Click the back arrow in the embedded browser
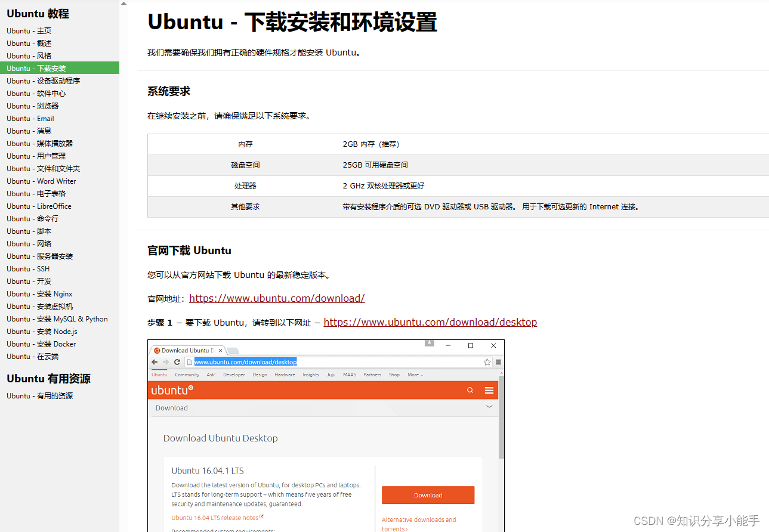The width and height of the screenshot is (769, 532). pos(155,362)
